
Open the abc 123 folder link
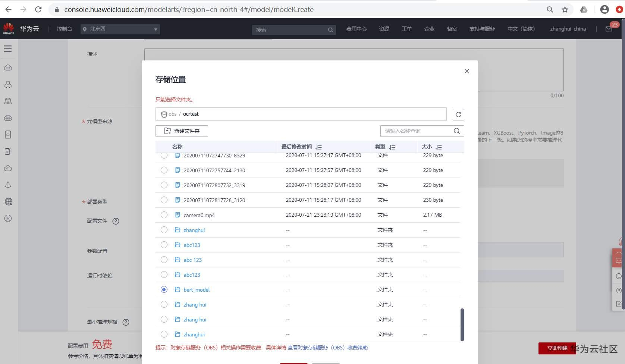[x=192, y=260]
